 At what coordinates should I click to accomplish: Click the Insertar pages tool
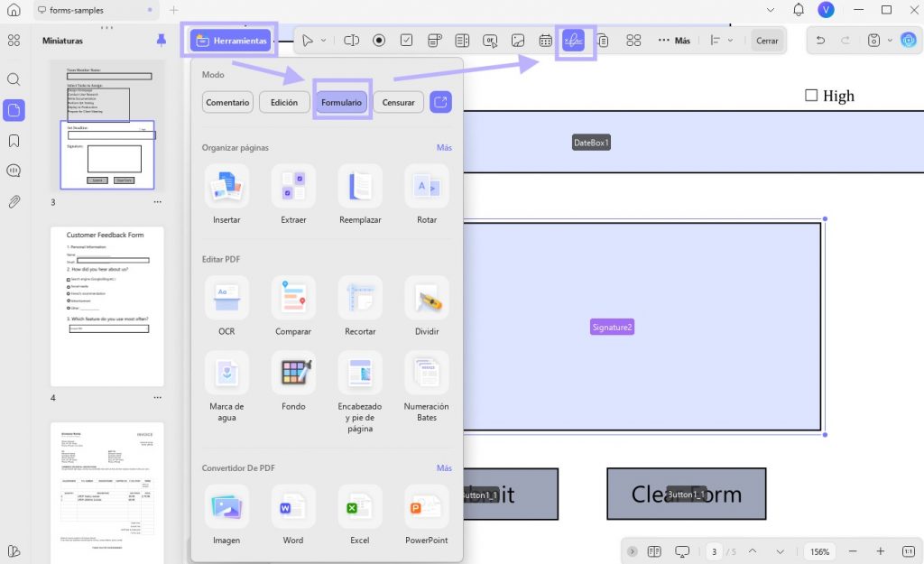(226, 194)
